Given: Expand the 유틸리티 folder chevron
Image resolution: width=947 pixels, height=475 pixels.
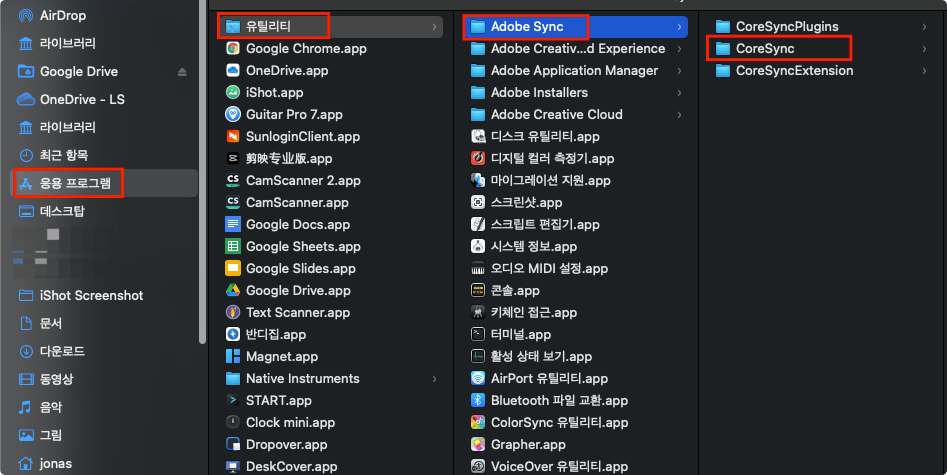Looking at the screenshot, I should pos(434,27).
